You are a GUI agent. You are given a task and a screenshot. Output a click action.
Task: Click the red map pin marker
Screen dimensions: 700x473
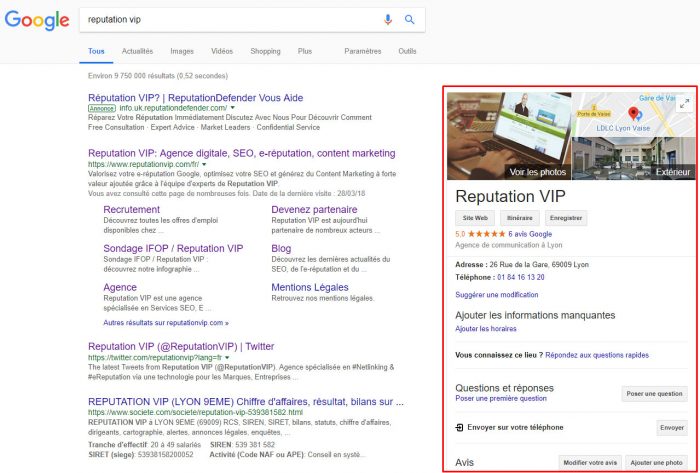pos(633,113)
